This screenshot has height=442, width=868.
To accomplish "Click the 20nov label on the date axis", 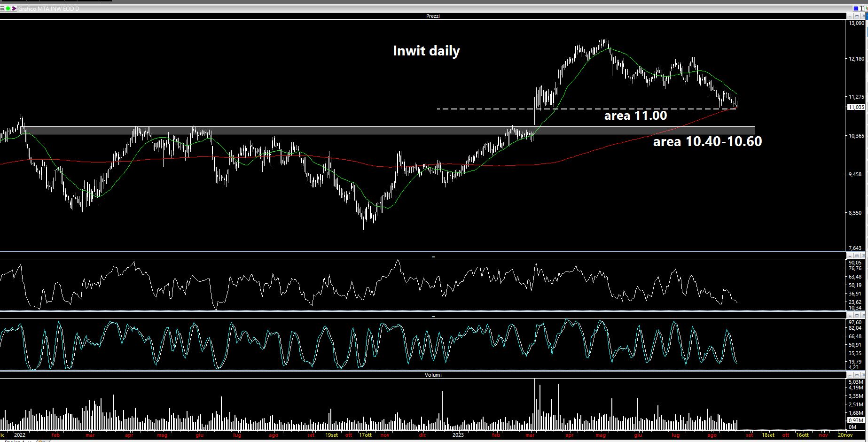I will point(845,435).
